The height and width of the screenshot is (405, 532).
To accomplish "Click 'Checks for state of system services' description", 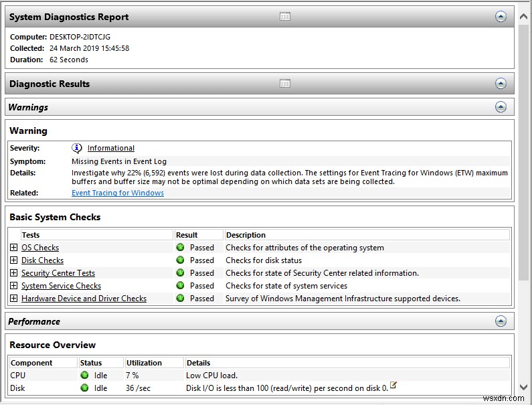I will click(x=286, y=286).
